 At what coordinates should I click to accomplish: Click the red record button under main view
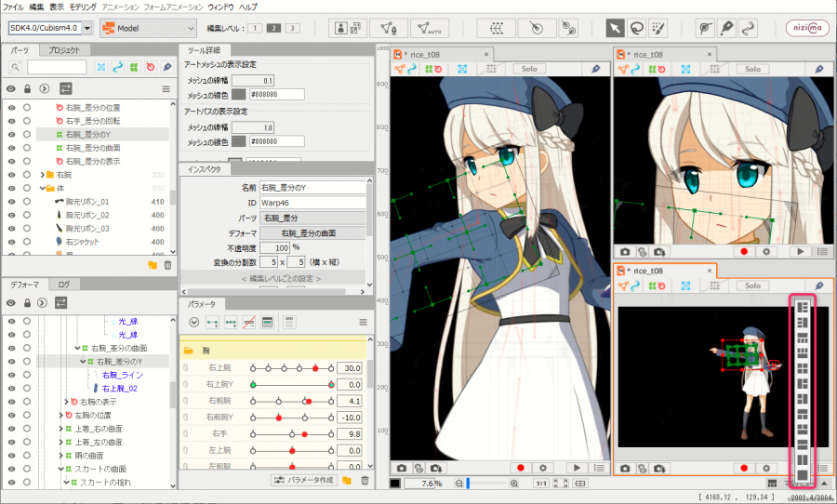[521, 469]
